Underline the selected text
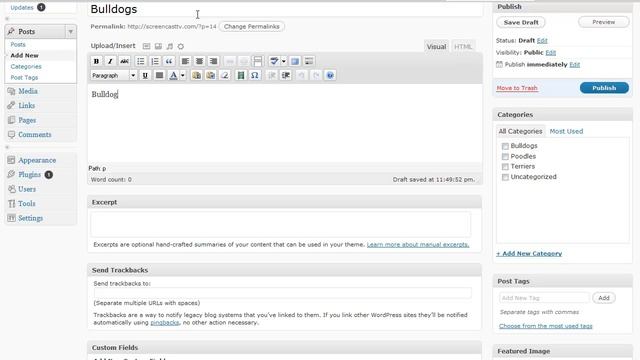The width and height of the screenshot is (640, 360). coord(145,76)
